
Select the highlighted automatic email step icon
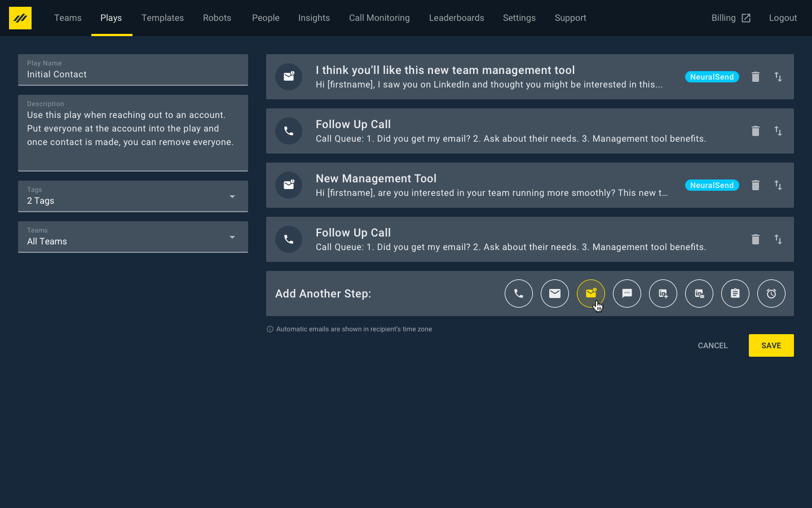pyautogui.click(x=590, y=294)
